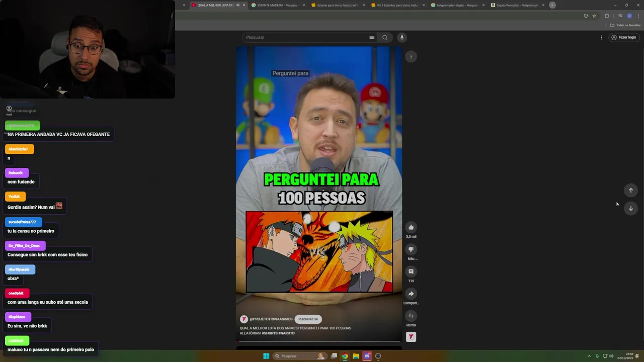Click chat message 'tu ia cansa no primeiro'
This screenshot has width=644, height=362.
(x=31, y=231)
